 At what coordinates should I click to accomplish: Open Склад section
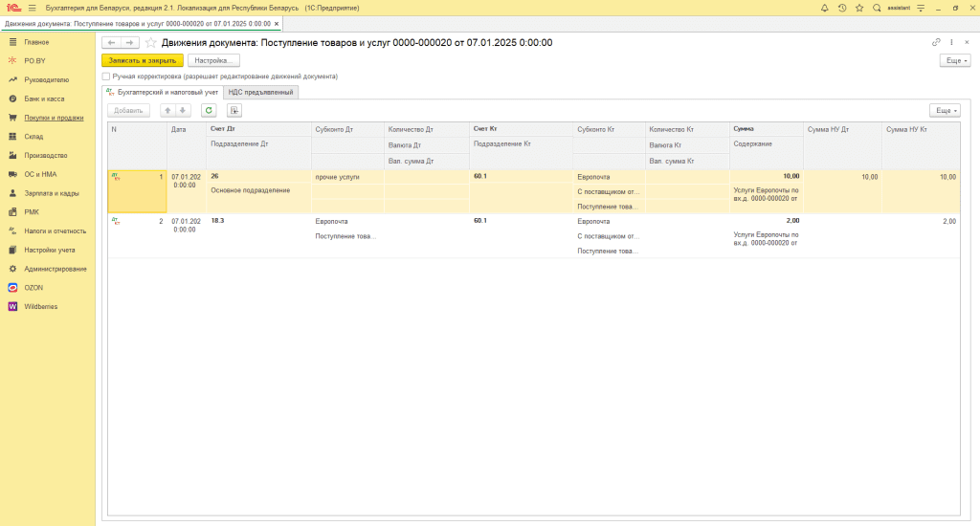33,136
